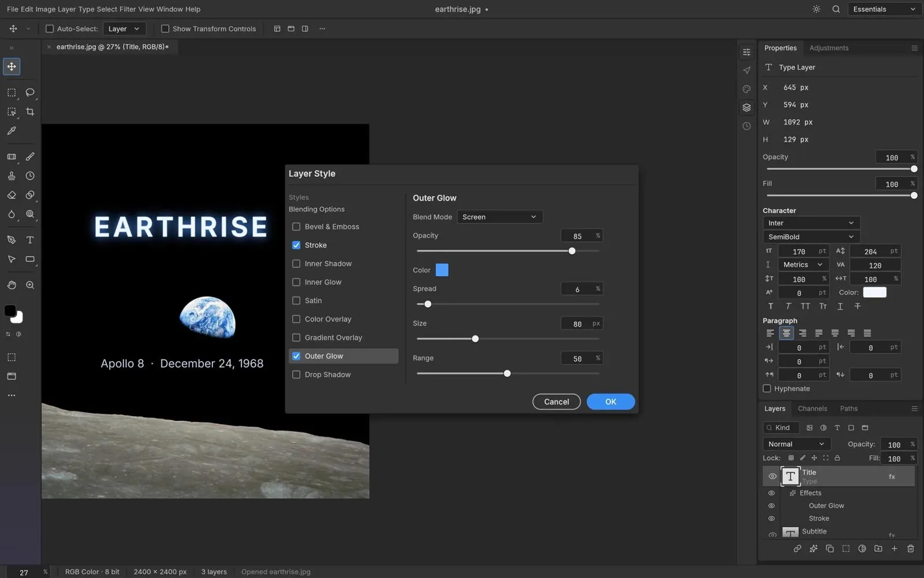Select the Eyedropper tool
The image size is (924, 578).
[12, 131]
